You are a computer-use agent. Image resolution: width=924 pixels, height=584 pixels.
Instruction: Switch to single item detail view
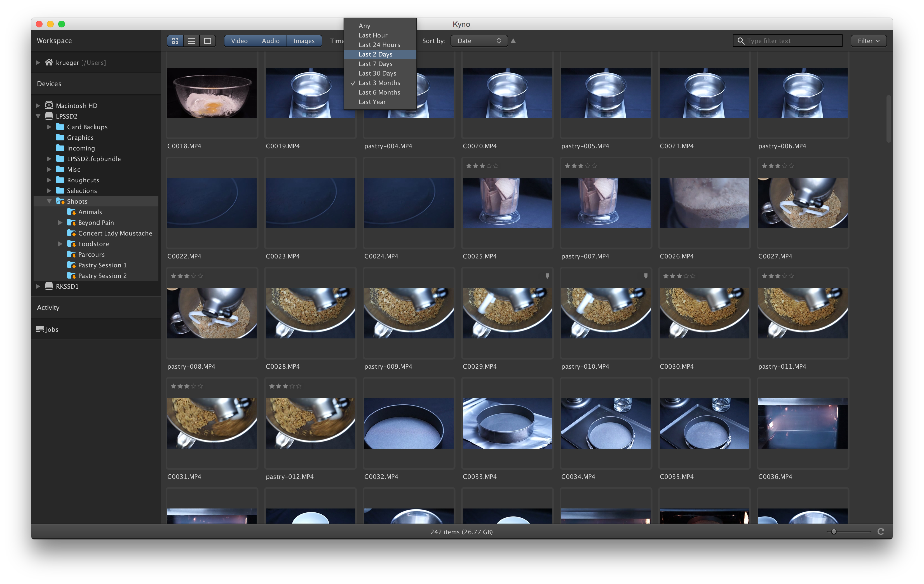tap(208, 41)
